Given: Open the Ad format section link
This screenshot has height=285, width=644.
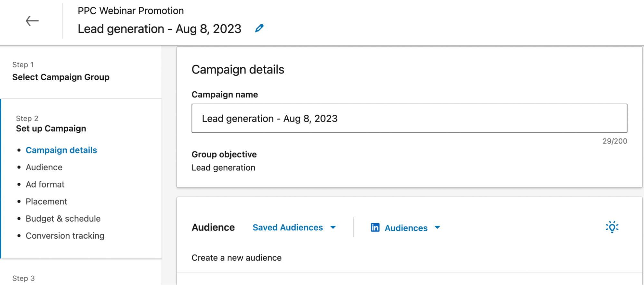Looking at the screenshot, I should tap(45, 184).
